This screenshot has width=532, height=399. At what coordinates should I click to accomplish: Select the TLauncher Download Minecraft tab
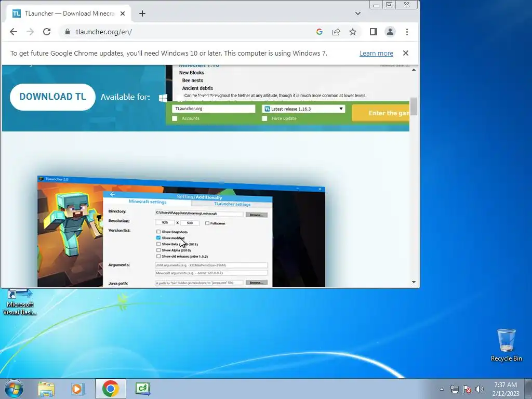click(x=68, y=14)
